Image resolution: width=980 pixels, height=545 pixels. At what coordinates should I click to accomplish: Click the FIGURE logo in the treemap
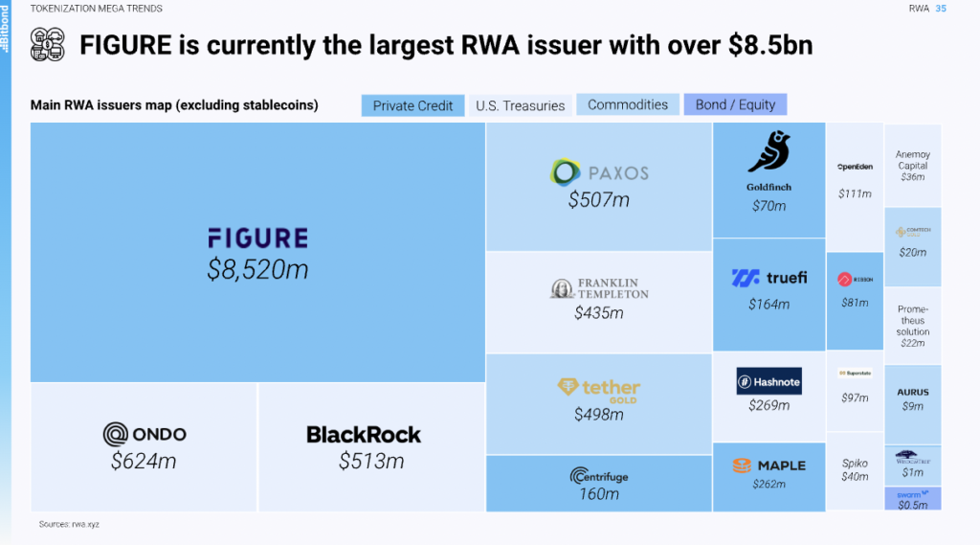tap(257, 238)
